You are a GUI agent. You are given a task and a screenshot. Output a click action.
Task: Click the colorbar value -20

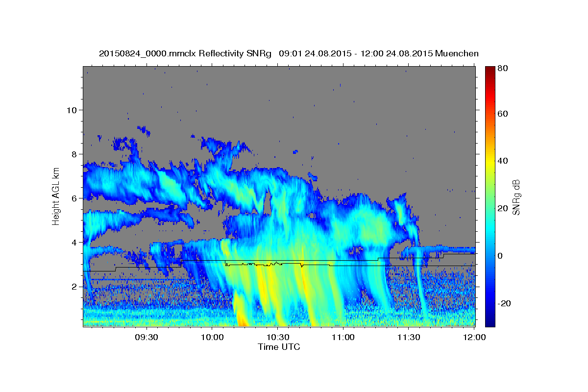pos(504,303)
